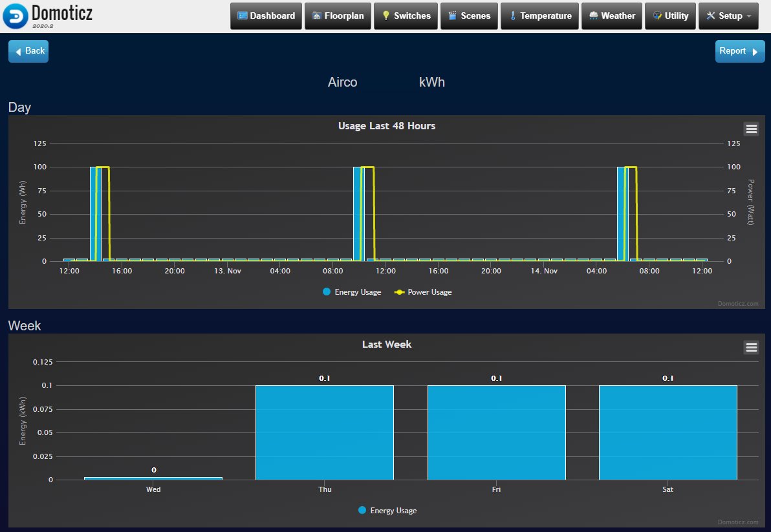
Task: Click the Back button
Action: (x=28, y=51)
